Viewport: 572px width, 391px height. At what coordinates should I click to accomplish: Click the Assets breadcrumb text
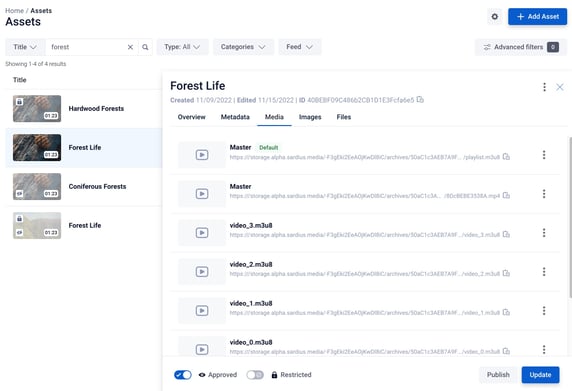41,11
